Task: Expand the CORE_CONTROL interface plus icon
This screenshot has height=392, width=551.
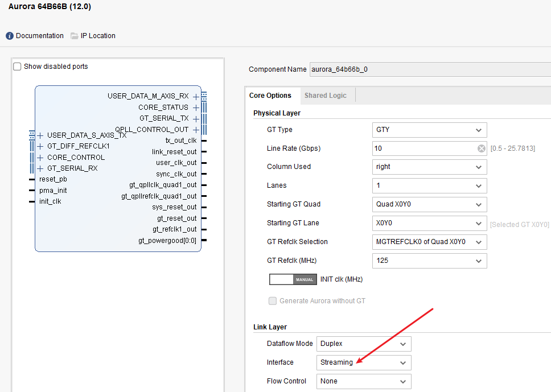Action: tap(40, 158)
